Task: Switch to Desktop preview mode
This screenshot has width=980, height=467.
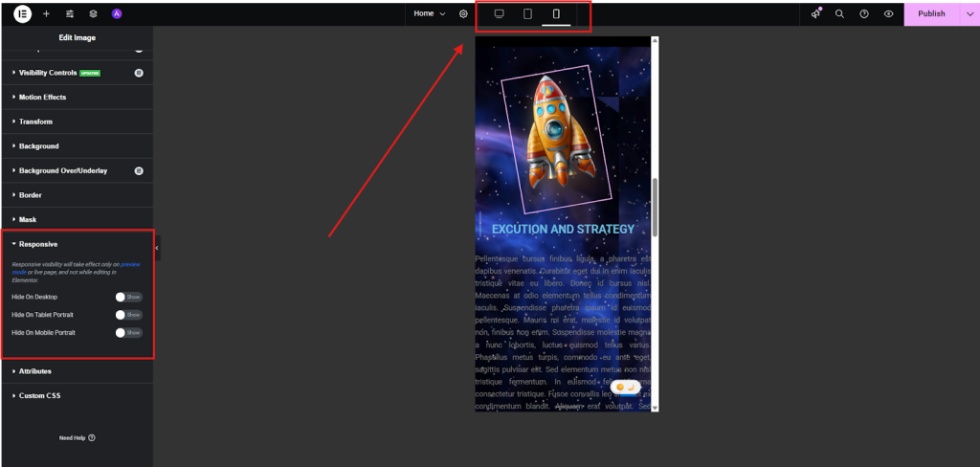Action: tap(499, 13)
